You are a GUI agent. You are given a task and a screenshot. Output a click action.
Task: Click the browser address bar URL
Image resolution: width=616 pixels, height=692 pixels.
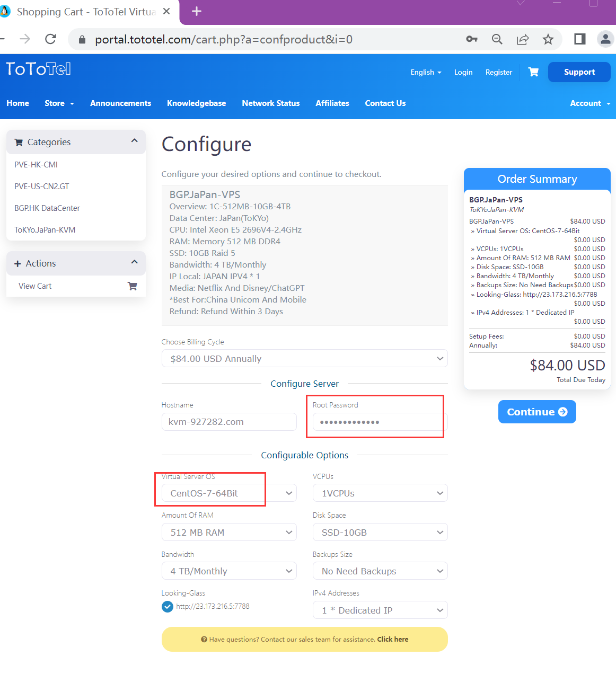(224, 40)
